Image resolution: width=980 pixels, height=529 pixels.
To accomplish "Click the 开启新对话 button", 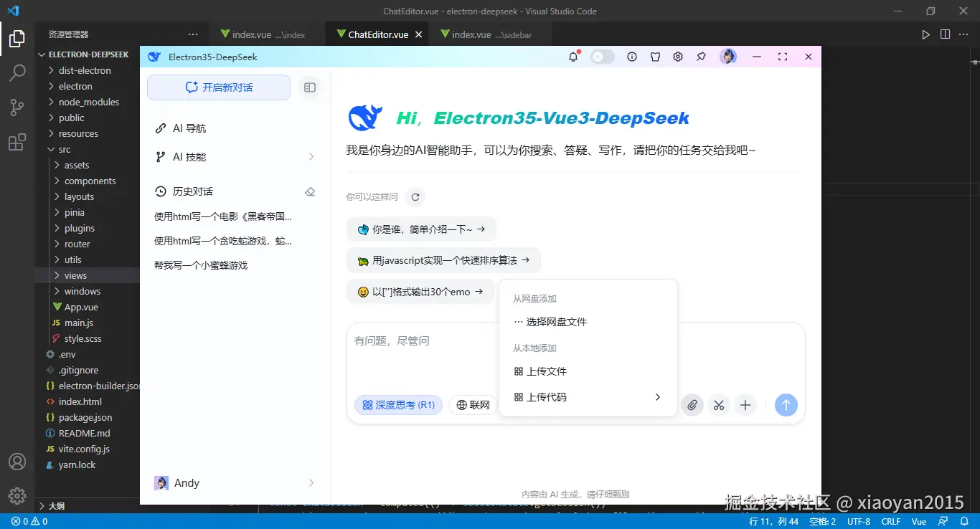I will tap(218, 87).
